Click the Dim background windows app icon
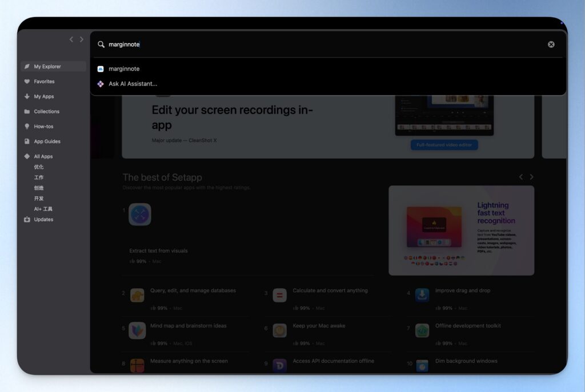Screen dimensions: 585x392 tap(422, 366)
